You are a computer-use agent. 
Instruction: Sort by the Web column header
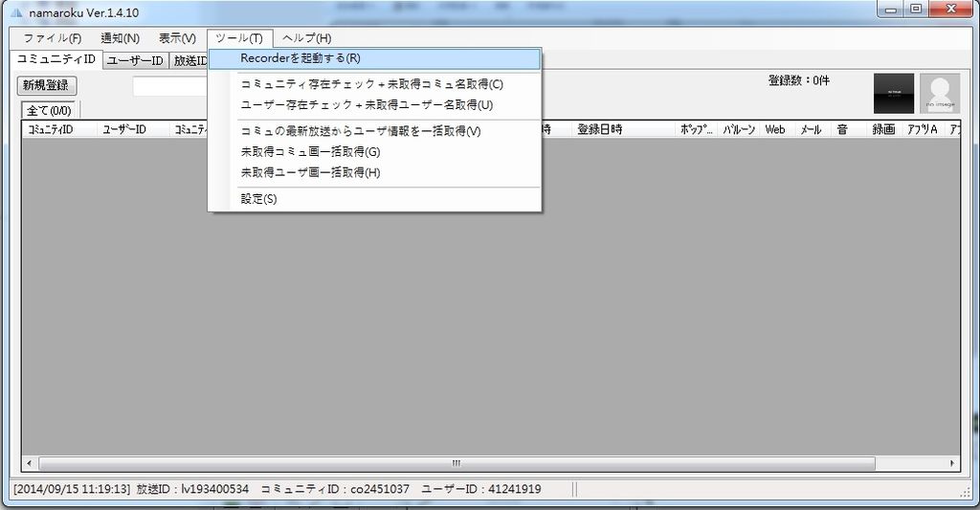click(x=775, y=129)
